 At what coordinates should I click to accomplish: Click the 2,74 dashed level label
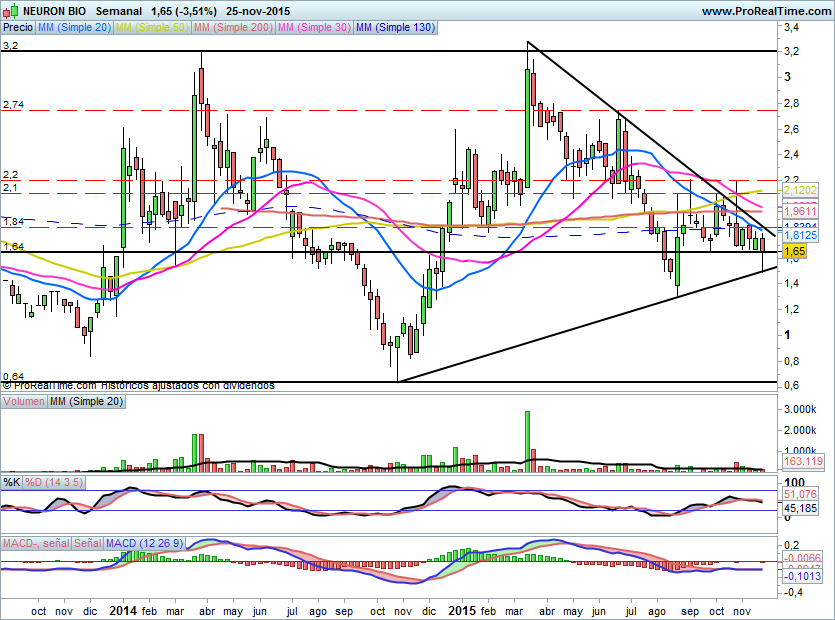click(13, 105)
